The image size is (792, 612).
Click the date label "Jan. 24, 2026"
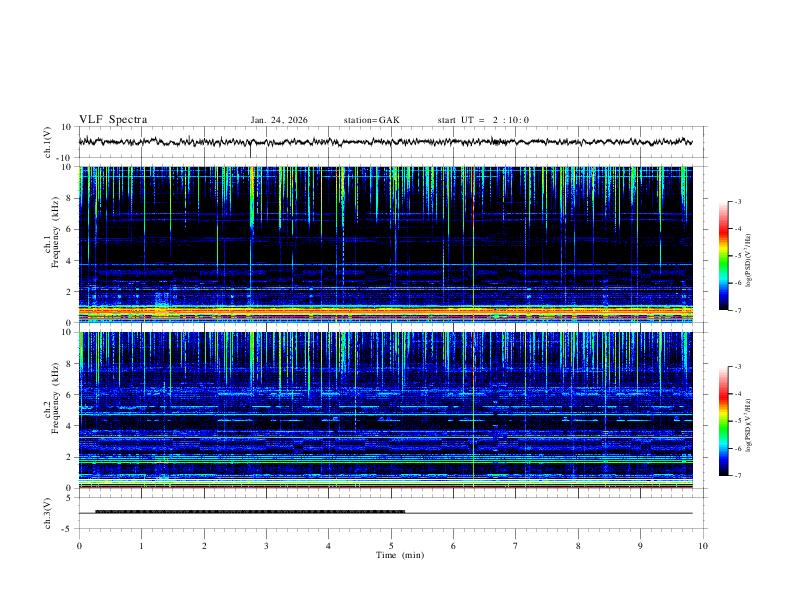279,120
